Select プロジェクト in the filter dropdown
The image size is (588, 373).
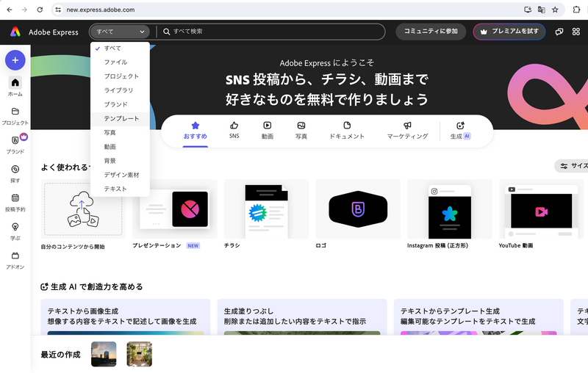120,76
